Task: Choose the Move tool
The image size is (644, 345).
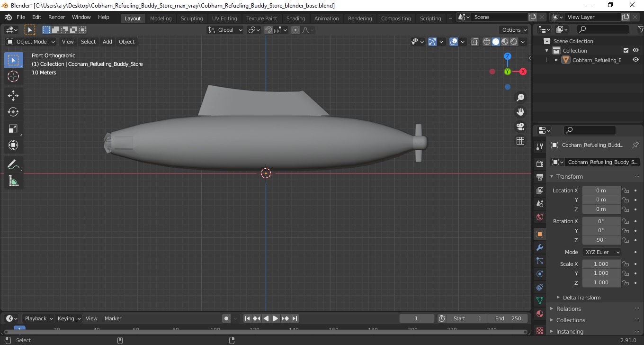Action: (13, 96)
